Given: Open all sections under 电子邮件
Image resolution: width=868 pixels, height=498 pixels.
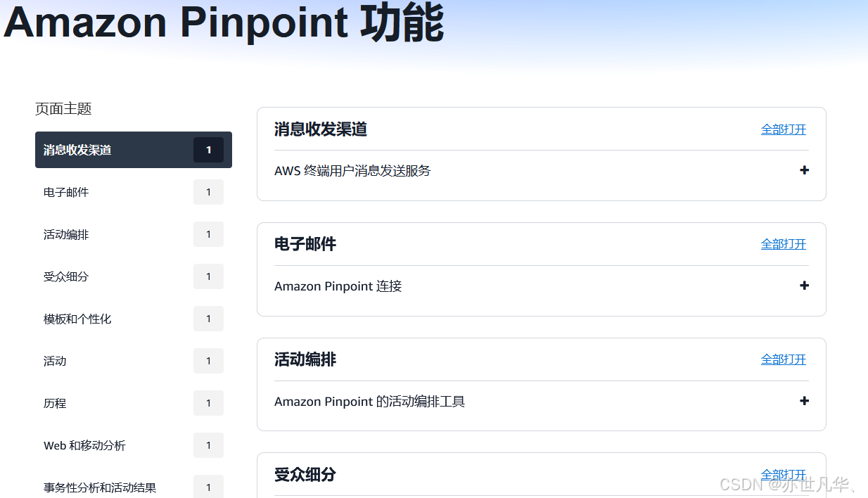Looking at the screenshot, I should (784, 243).
